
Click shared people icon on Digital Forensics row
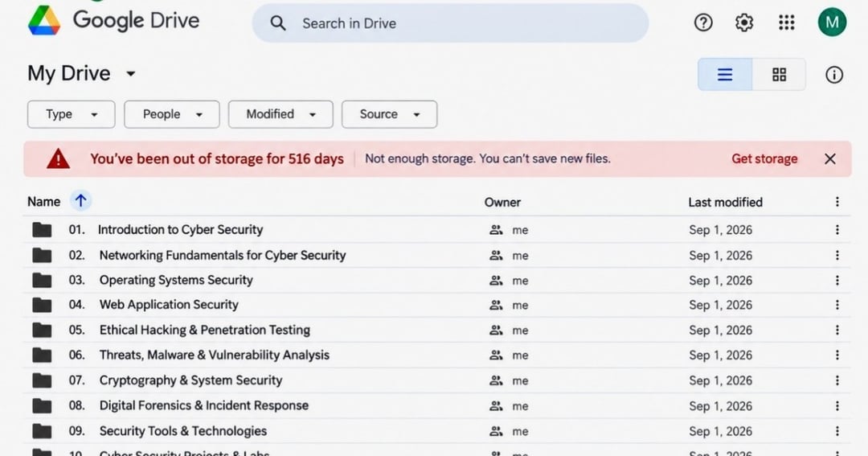(x=496, y=405)
